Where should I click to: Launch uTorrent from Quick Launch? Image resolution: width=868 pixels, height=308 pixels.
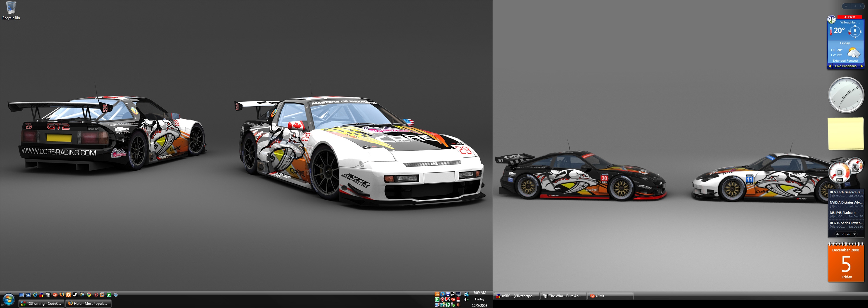109,295
